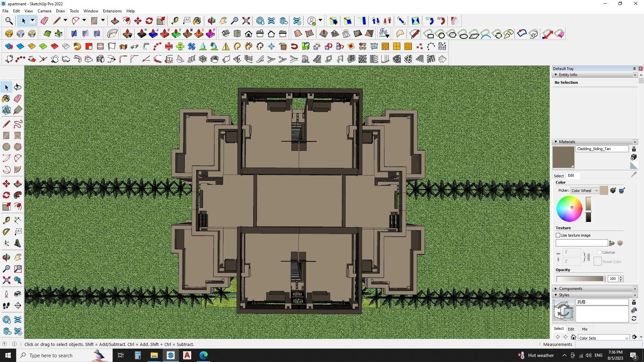Open the Extensions menu
The height and width of the screenshot is (362, 644).
(x=112, y=11)
